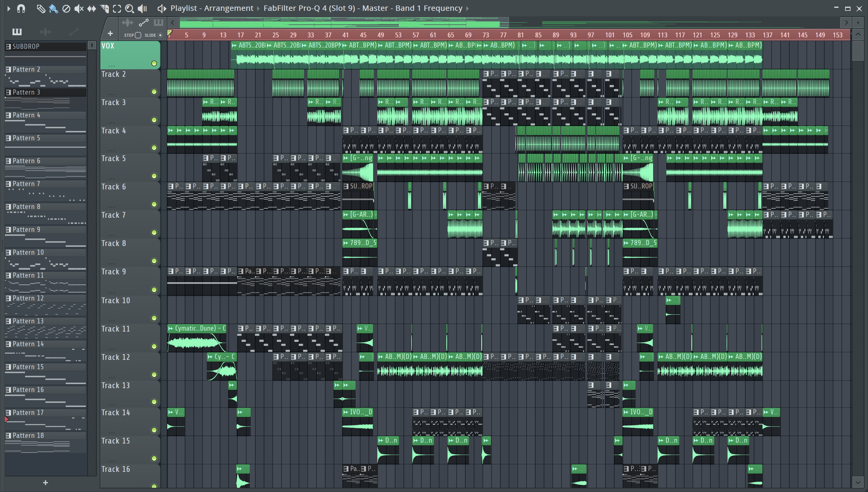Click the vertical scrollbar thumb at right
Screen dimensions: 868x492
[857, 51]
